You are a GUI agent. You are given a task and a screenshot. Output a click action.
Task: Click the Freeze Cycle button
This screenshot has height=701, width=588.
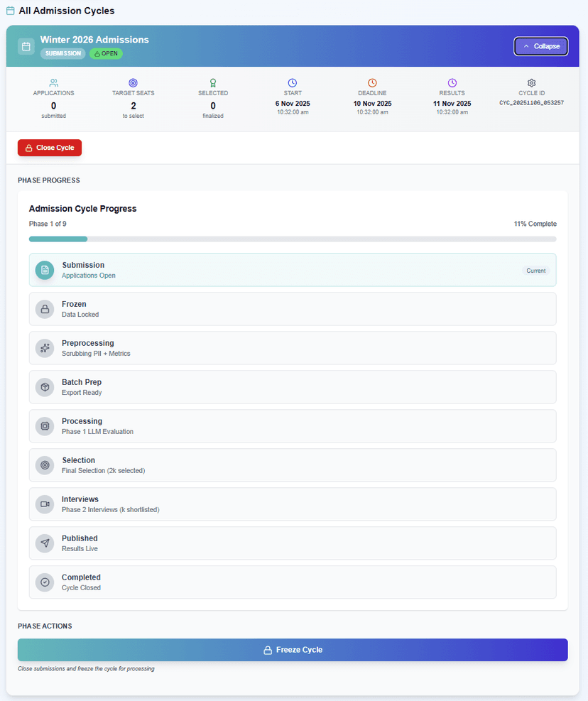(x=293, y=650)
